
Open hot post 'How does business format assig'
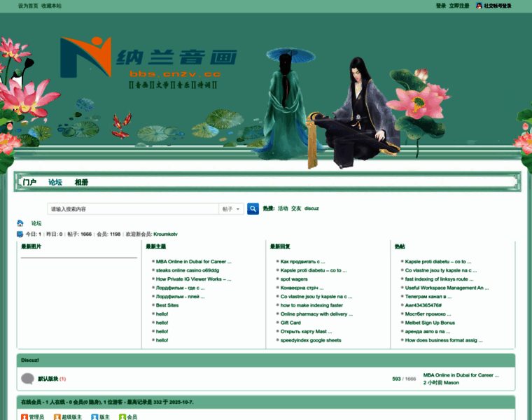[444, 340]
